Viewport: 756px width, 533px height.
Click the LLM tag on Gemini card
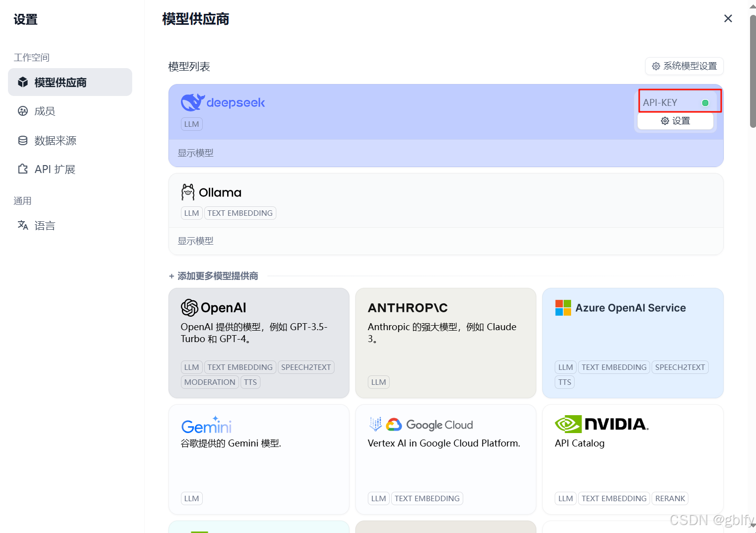point(191,499)
